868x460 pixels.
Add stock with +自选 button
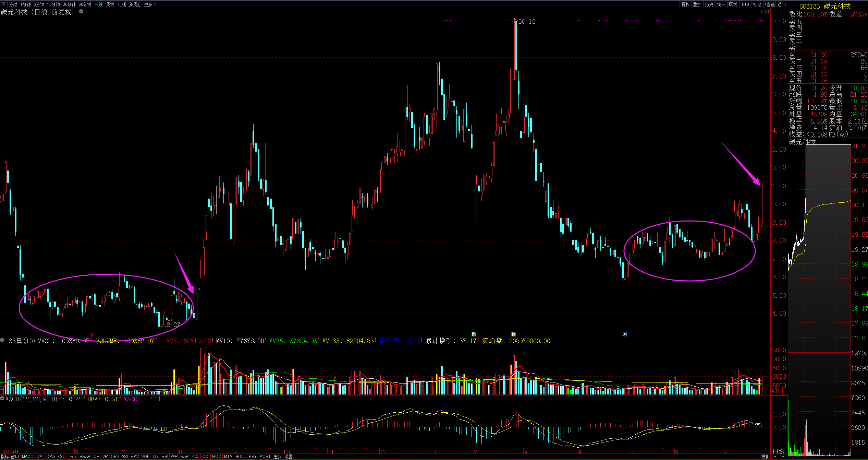pos(769,4)
